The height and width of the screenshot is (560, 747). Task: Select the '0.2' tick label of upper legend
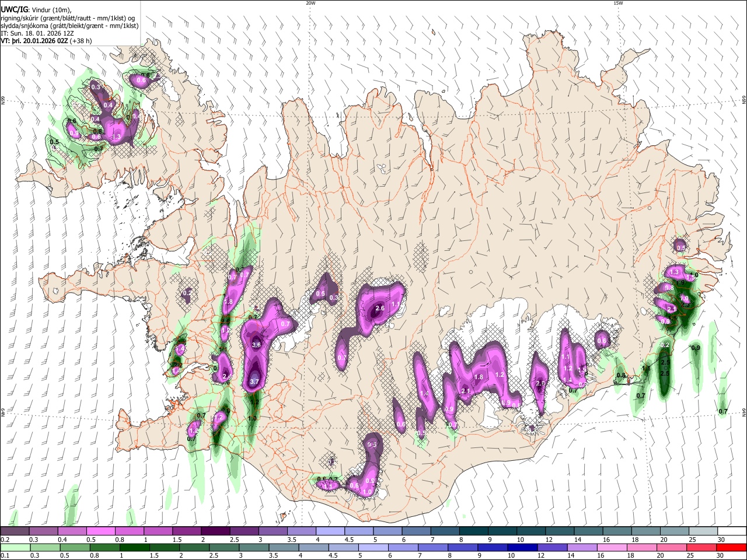coord(5,540)
